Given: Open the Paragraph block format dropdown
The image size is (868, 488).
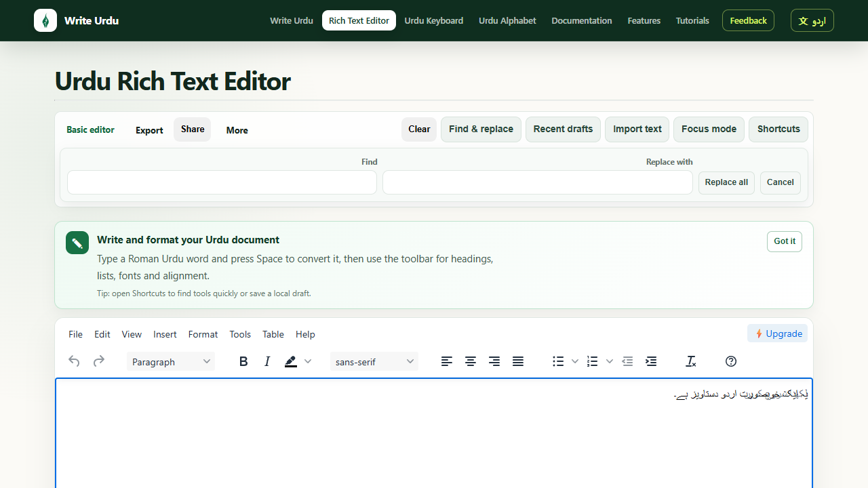Looking at the screenshot, I should click(171, 361).
